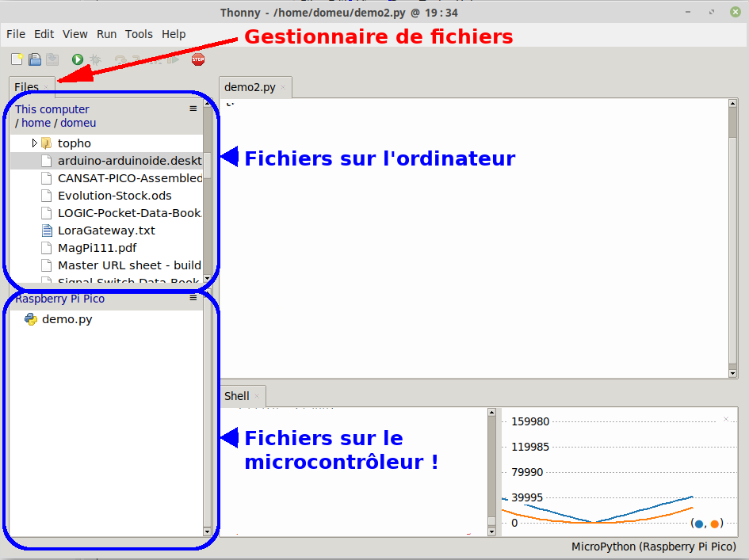Open the Run menu
749x560 pixels.
tap(106, 34)
